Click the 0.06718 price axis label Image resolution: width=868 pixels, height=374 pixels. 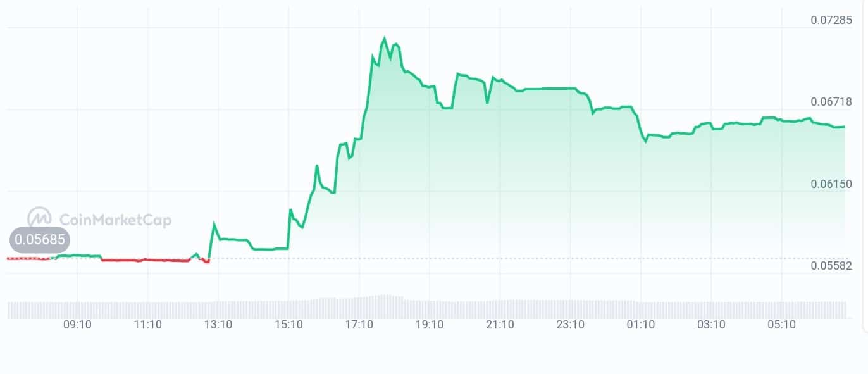coord(831,102)
